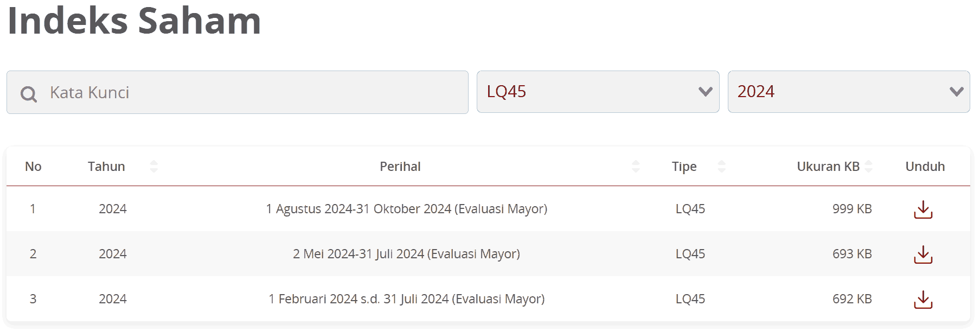Sort table by Tahun column arrows

[x=154, y=167]
